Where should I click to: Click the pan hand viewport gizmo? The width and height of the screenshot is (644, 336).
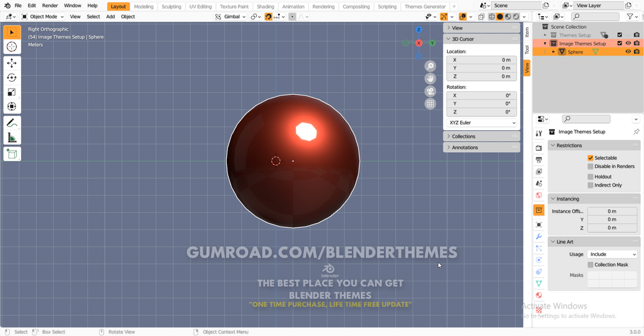[430, 78]
